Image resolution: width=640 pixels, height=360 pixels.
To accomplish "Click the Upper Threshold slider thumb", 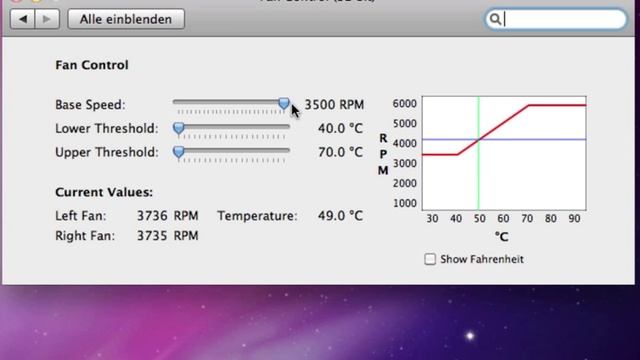I will pyautogui.click(x=178, y=152).
